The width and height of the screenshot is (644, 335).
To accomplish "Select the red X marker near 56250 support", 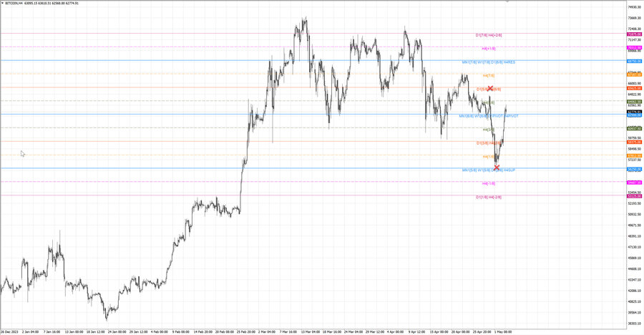I will (x=497, y=167).
